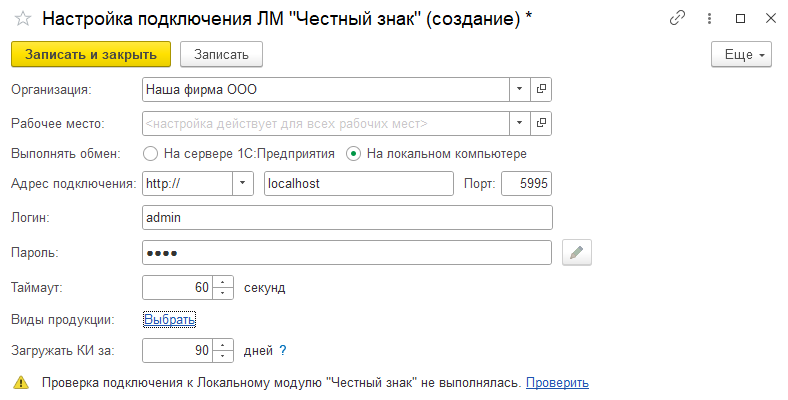Select На локальном компьютере radio option
Screen dimensions: 788x400
coord(353,154)
